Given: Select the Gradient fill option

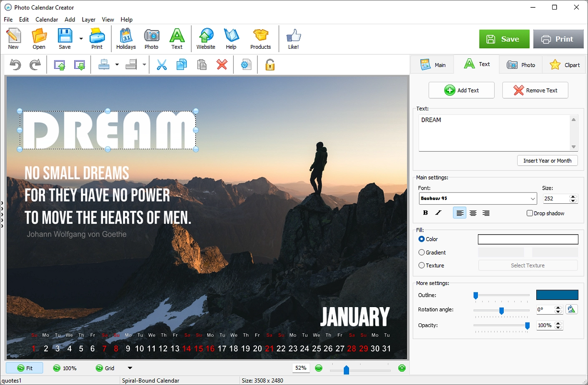Looking at the screenshot, I should click(422, 252).
